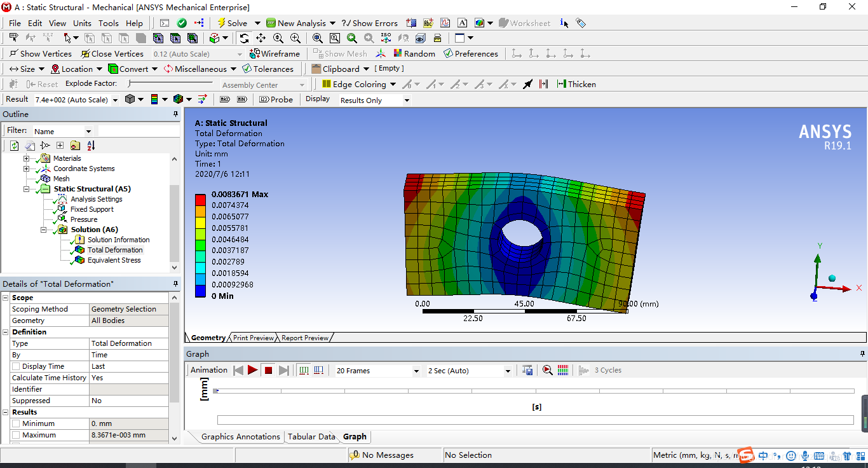The height and width of the screenshot is (468, 868).
Task: Open the Units menu
Action: pos(82,23)
